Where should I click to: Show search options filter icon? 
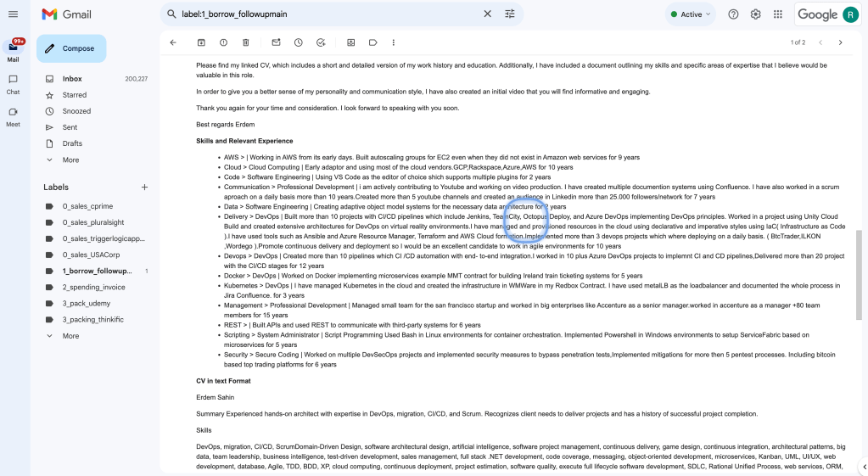pos(510,14)
